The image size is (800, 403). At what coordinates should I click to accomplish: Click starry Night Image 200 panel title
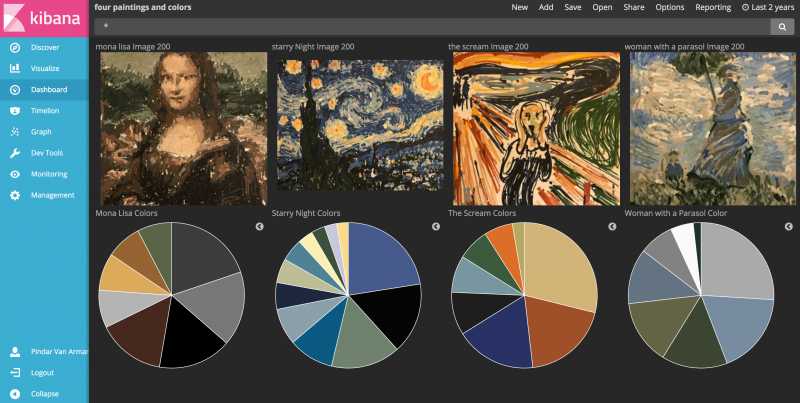[313, 46]
